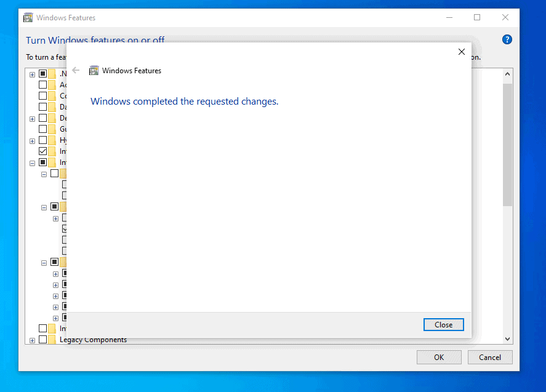Tick the checkbox of the 'Co' feature row

(43, 96)
